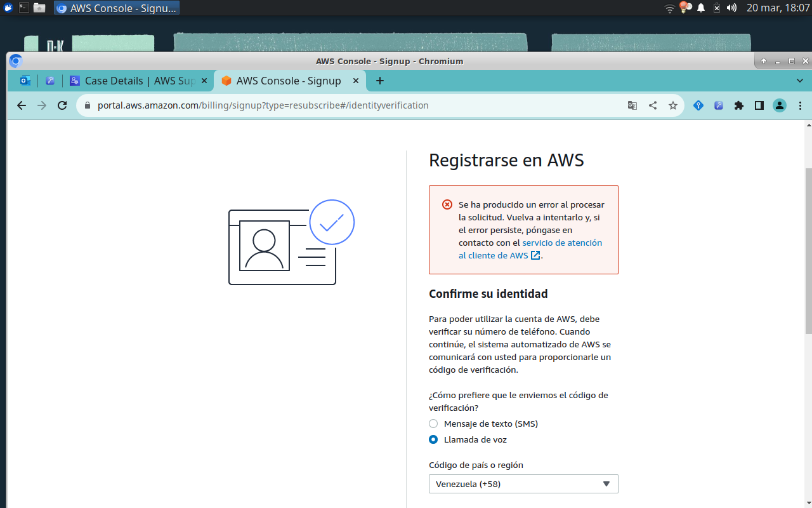Open the clock showing 20 mar, 18:07
812x508 pixels.
pos(778,8)
